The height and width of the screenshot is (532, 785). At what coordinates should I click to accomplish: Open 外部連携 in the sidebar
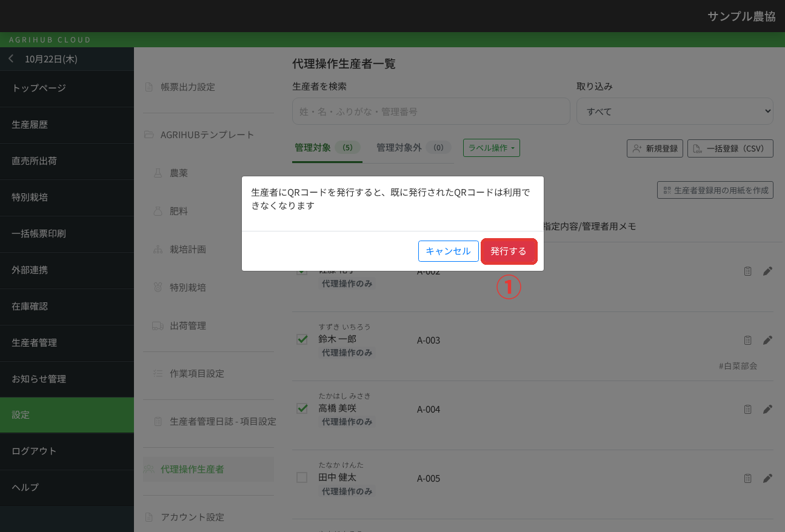coord(67,270)
